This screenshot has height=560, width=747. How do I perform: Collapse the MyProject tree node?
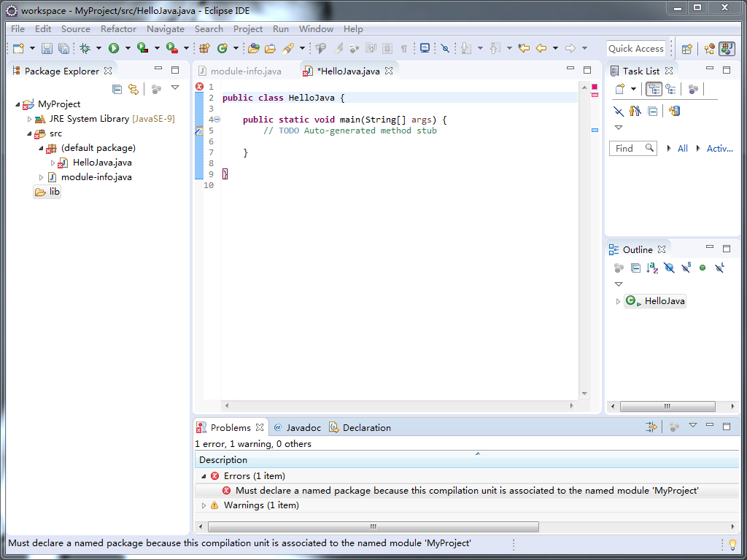tap(18, 104)
